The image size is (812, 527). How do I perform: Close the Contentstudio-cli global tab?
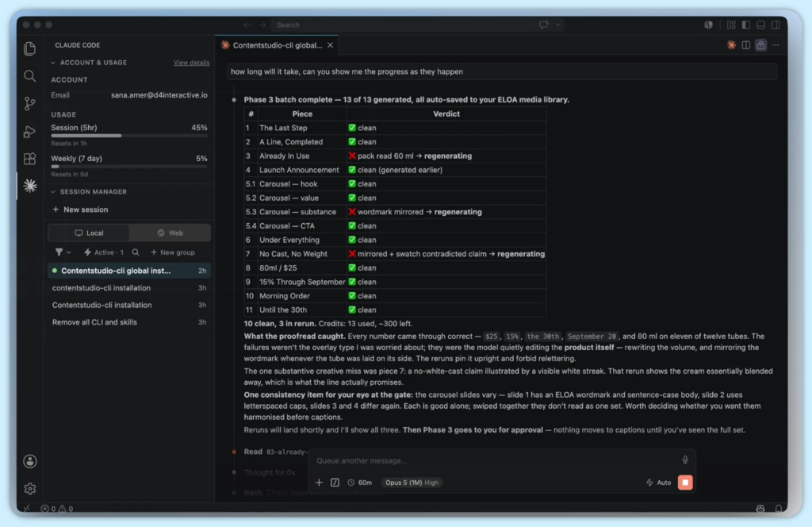(330, 45)
